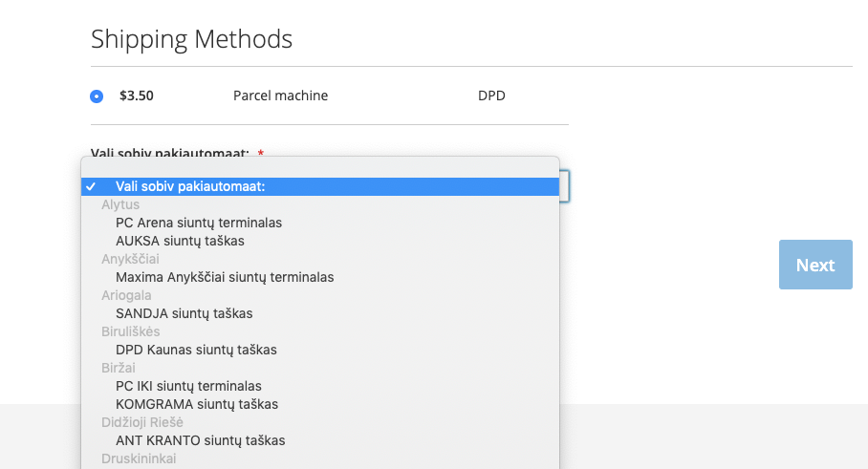Screen dimensions: 868x469
Task: Click the $3.50 shipping price
Action: click(136, 96)
